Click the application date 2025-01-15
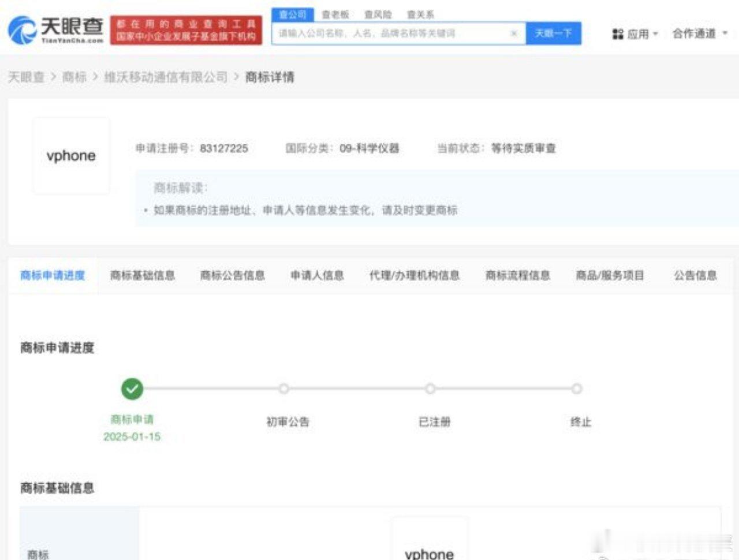Image resolution: width=739 pixels, height=560 pixels. tap(132, 436)
